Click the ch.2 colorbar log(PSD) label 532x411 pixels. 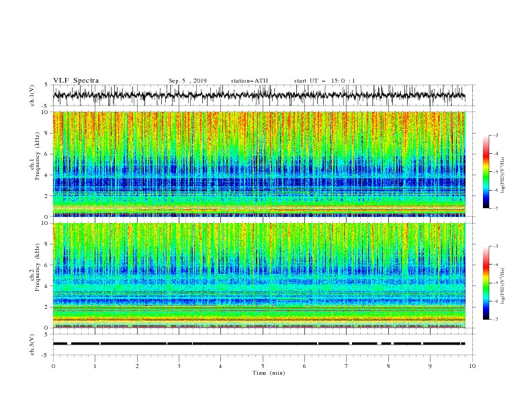pos(502,286)
